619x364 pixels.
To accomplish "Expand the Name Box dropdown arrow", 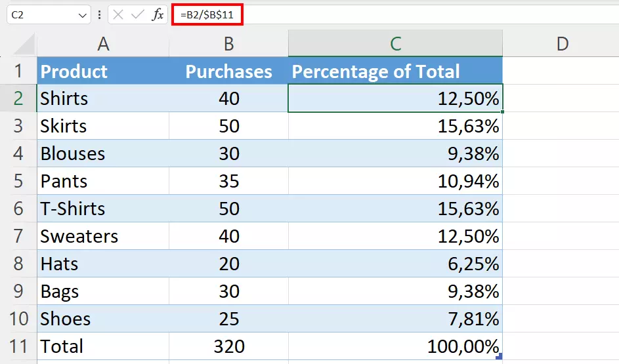I will [83, 14].
